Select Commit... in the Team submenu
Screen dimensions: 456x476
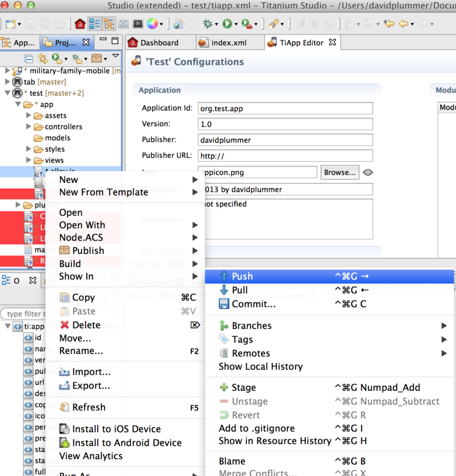tap(329, 304)
